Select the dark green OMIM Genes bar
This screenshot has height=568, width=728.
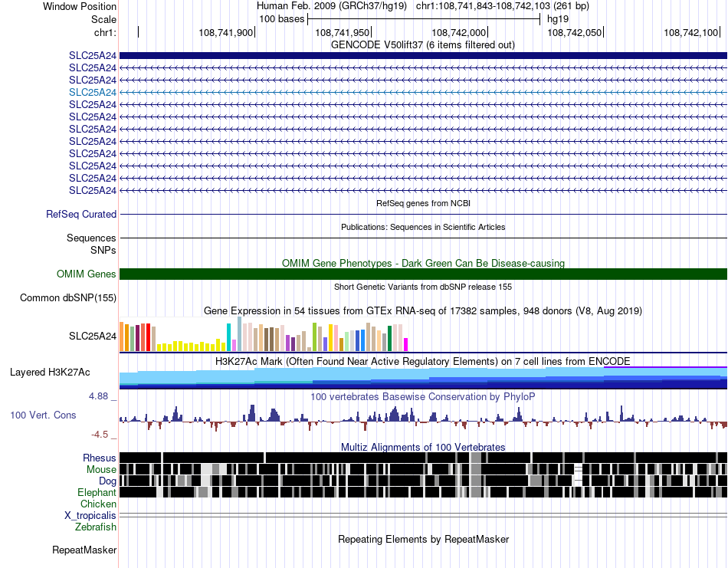(423, 274)
